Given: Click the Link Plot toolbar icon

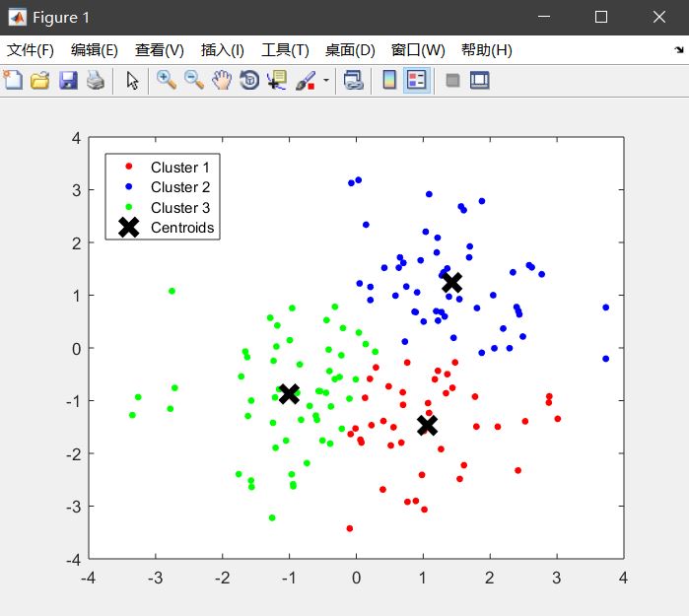Looking at the screenshot, I should (x=353, y=81).
